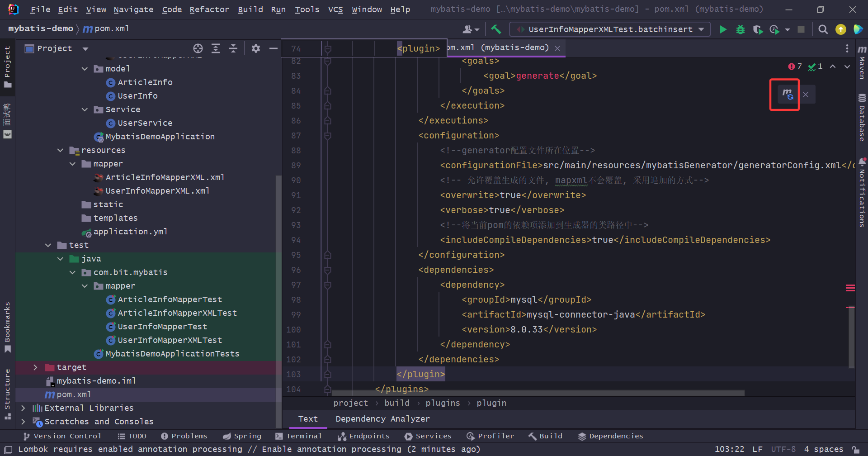Expand Scratches and Consoles node
The height and width of the screenshot is (456, 868).
(x=24, y=422)
